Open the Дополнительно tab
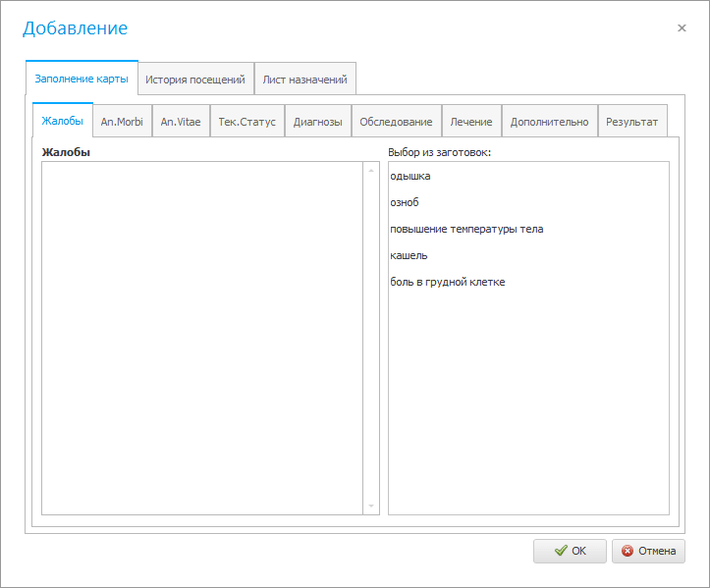This screenshot has height=588, width=710. click(549, 122)
